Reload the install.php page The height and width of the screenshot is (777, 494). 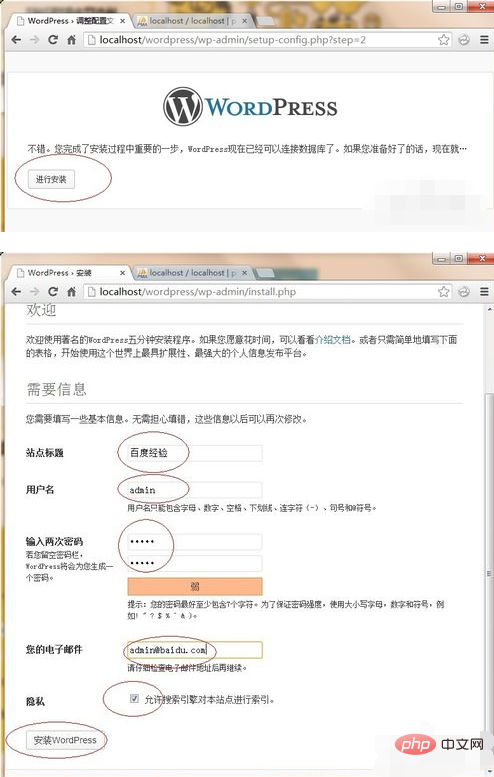click(53, 292)
